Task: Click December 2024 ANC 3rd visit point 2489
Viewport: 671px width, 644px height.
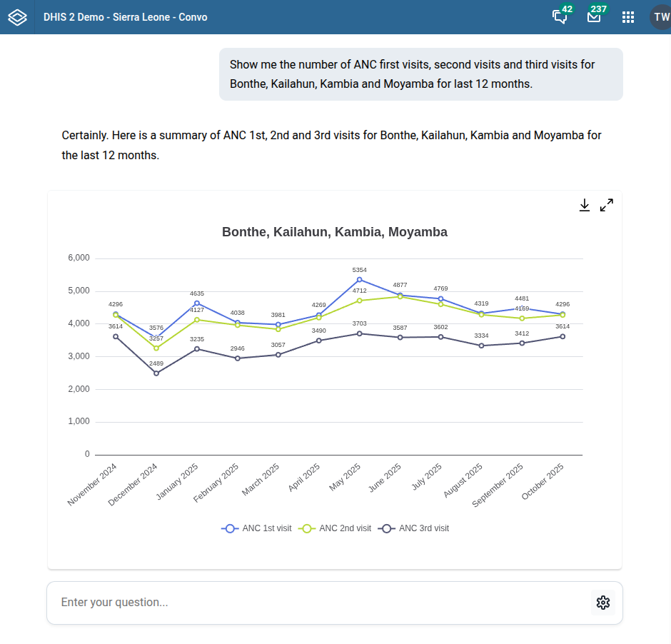Action: tap(156, 373)
